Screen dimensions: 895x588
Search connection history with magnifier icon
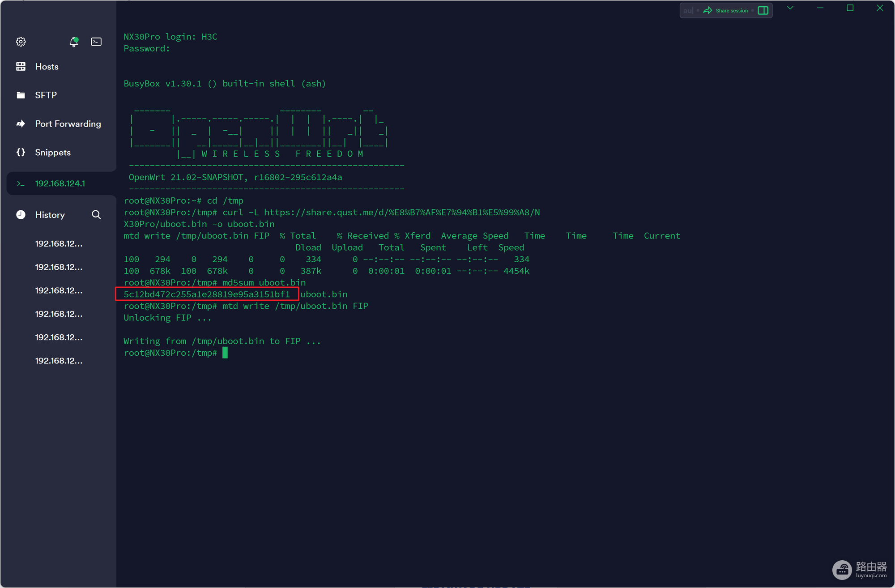pos(96,215)
